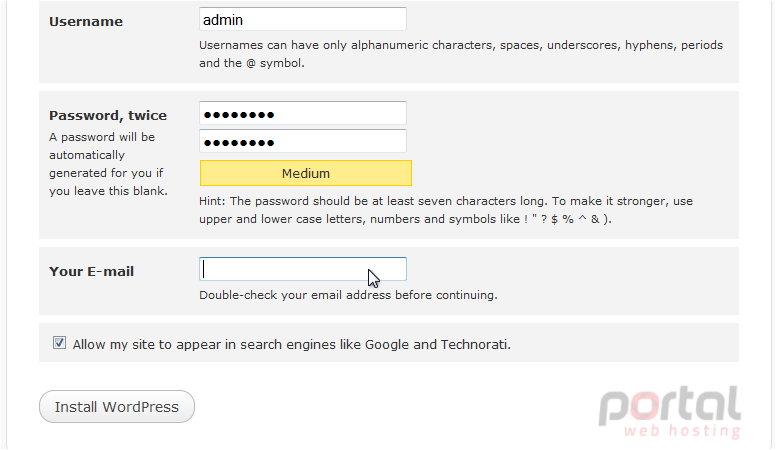Click the Your E-mail label
The height and width of the screenshot is (450, 776).
(x=92, y=271)
